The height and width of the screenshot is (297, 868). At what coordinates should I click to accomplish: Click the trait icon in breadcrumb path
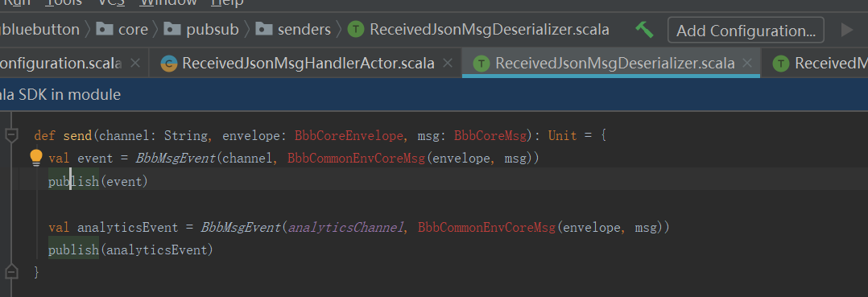[356, 29]
